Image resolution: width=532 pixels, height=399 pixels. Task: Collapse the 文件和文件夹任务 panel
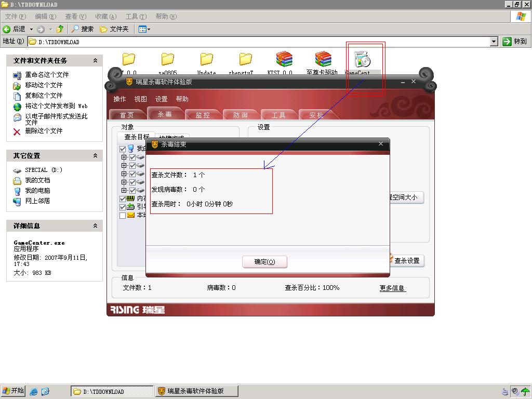[x=96, y=60]
